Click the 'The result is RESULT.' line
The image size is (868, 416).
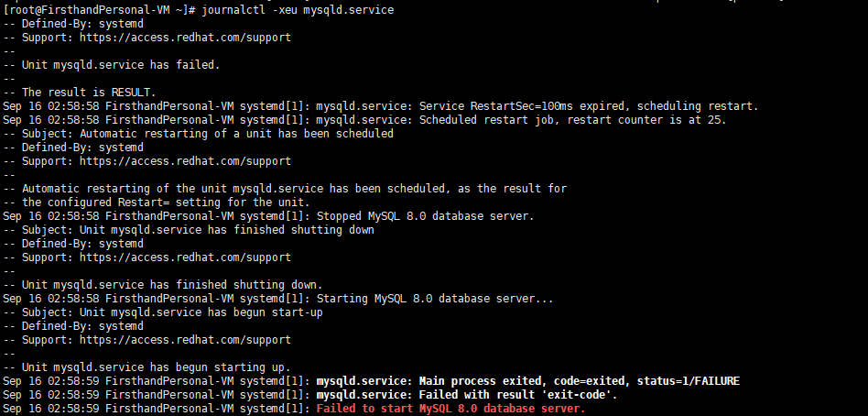pyautogui.click(x=90, y=93)
